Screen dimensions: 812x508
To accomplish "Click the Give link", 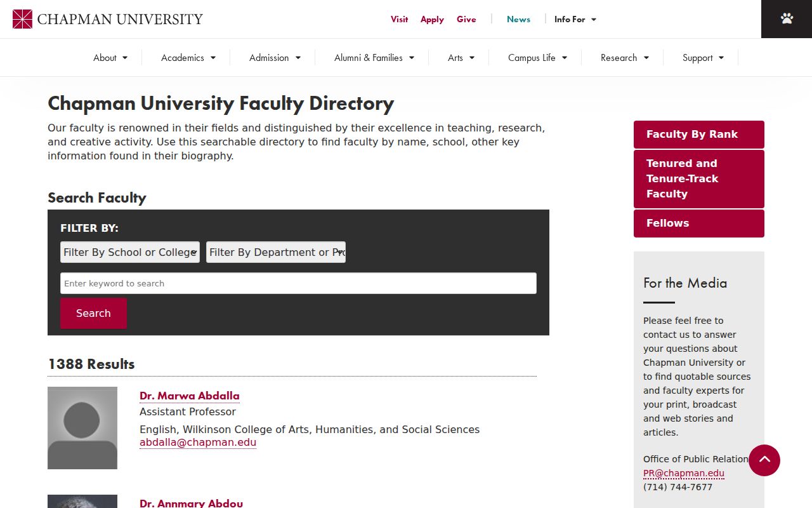I will pyautogui.click(x=466, y=19).
